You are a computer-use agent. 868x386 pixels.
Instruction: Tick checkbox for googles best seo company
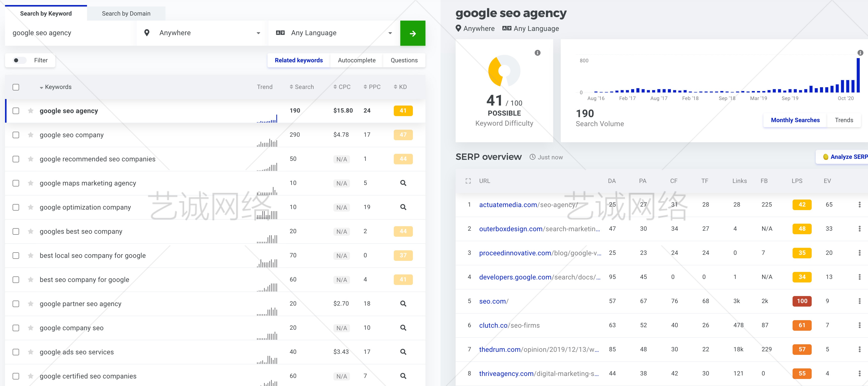click(x=16, y=231)
